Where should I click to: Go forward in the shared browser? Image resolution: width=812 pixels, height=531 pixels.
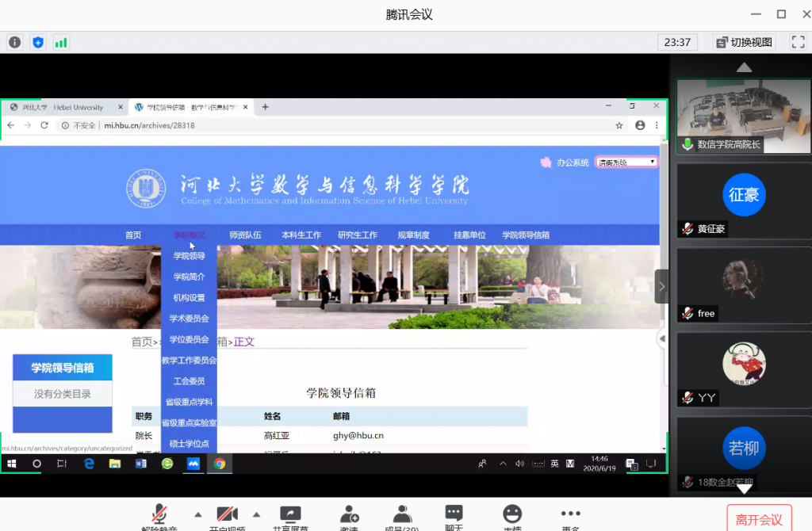click(x=28, y=125)
